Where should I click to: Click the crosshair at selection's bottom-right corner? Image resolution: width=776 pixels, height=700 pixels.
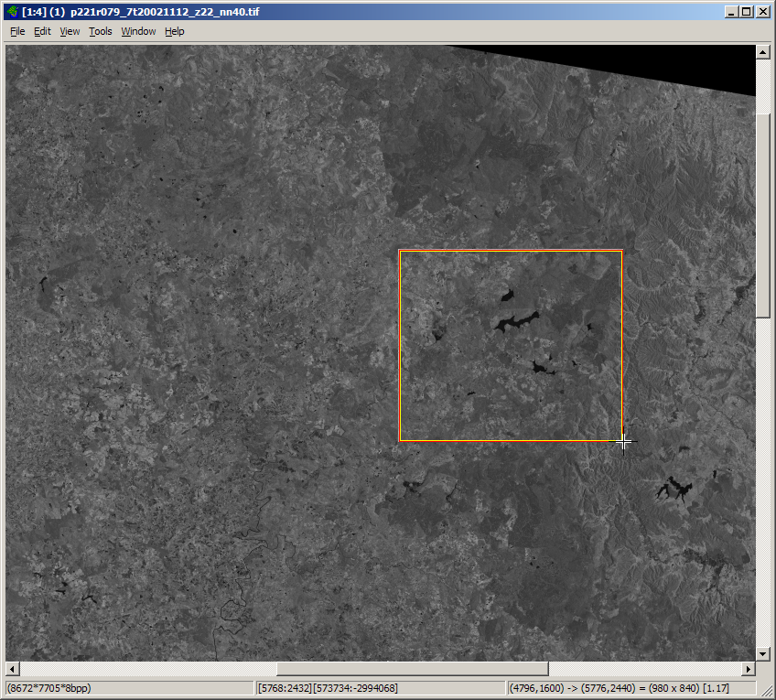[623, 442]
